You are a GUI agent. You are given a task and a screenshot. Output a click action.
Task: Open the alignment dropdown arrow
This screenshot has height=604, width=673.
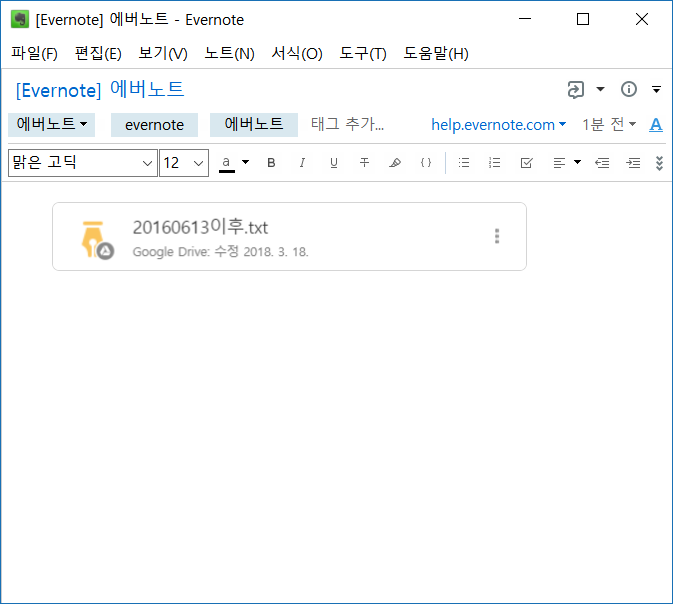point(577,162)
